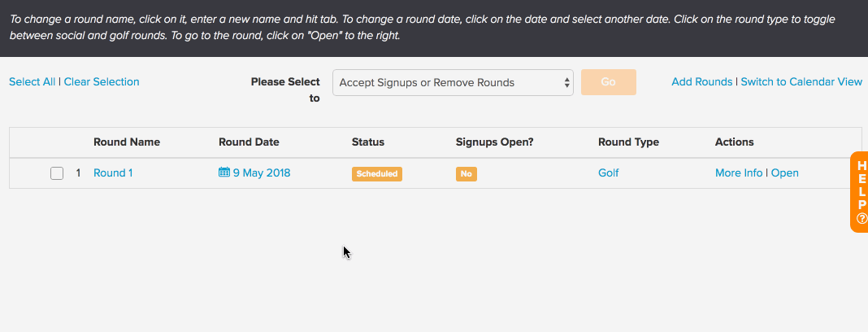Open the Accept Signups or Remove Rounds dropdown
The height and width of the screenshot is (332, 868).
(453, 82)
